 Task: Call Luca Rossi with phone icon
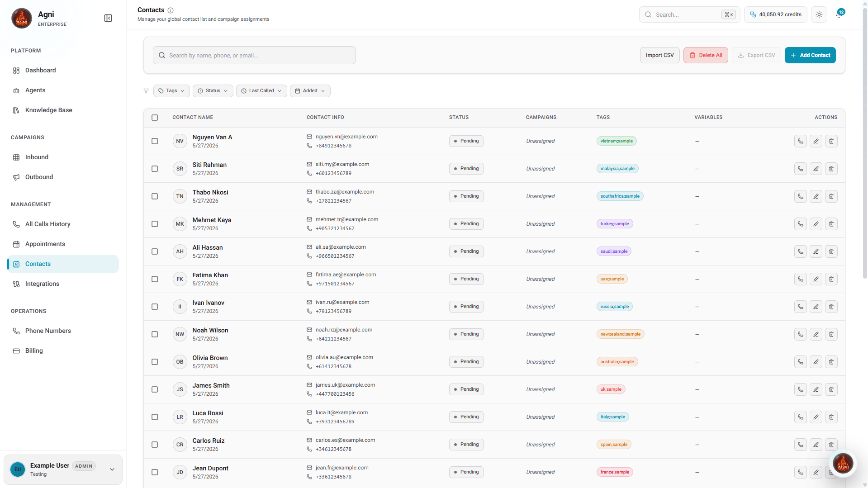801,417
